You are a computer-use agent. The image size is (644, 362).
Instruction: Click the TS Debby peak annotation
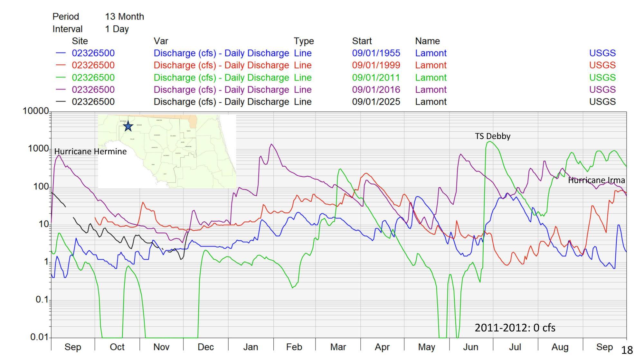point(493,136)
